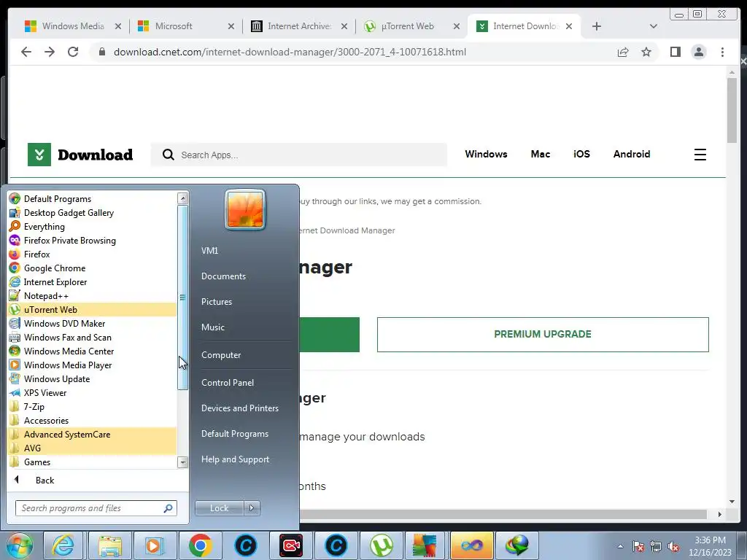Screen dimensions: 747x560
Task: Open the VM1 user folder
Action: click(x=209, y=251)
